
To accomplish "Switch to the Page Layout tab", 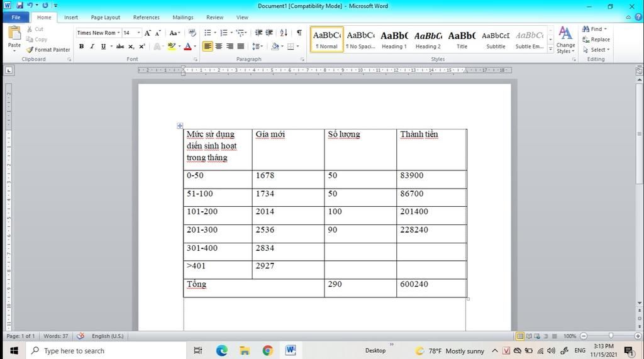I will [x=106, y=17].
